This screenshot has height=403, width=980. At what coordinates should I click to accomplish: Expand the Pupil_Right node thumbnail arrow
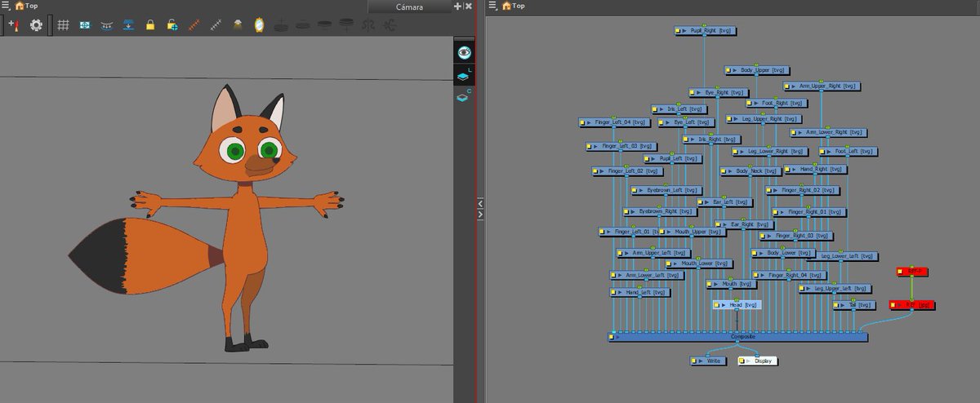[686, 31]
